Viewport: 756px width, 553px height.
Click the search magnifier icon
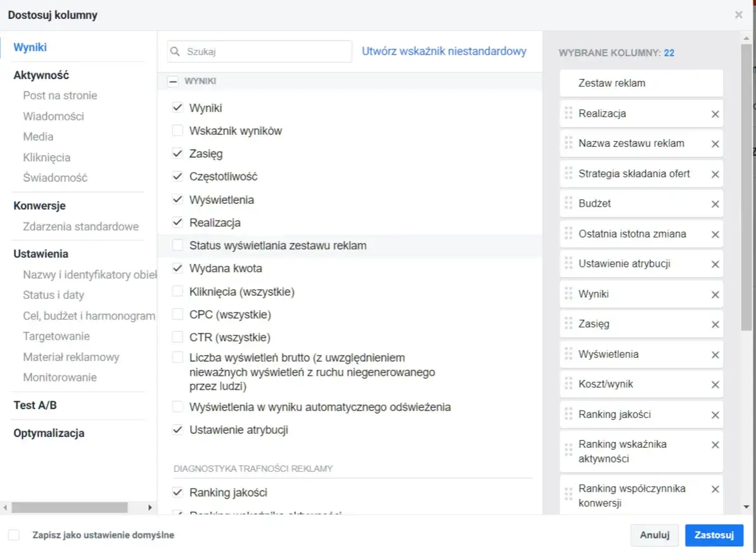(x=176, y=52)
